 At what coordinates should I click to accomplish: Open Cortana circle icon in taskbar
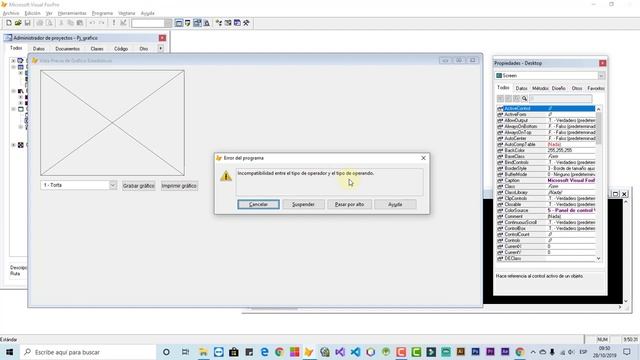tap(166, 352)
